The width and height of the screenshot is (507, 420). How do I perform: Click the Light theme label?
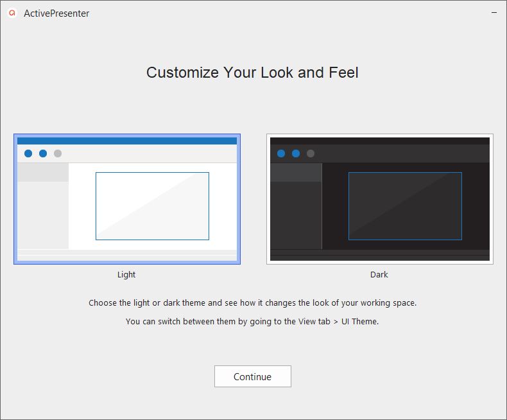click(x=126, y=274)
